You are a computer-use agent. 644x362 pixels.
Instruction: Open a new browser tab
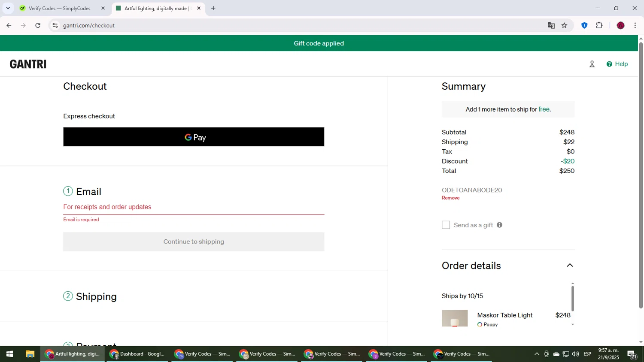coord(213,8)
